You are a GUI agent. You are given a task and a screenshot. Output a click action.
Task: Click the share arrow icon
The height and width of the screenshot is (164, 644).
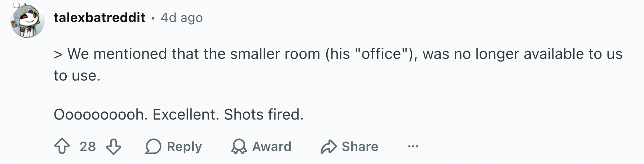pyautogui.click(x=328, y=147)
